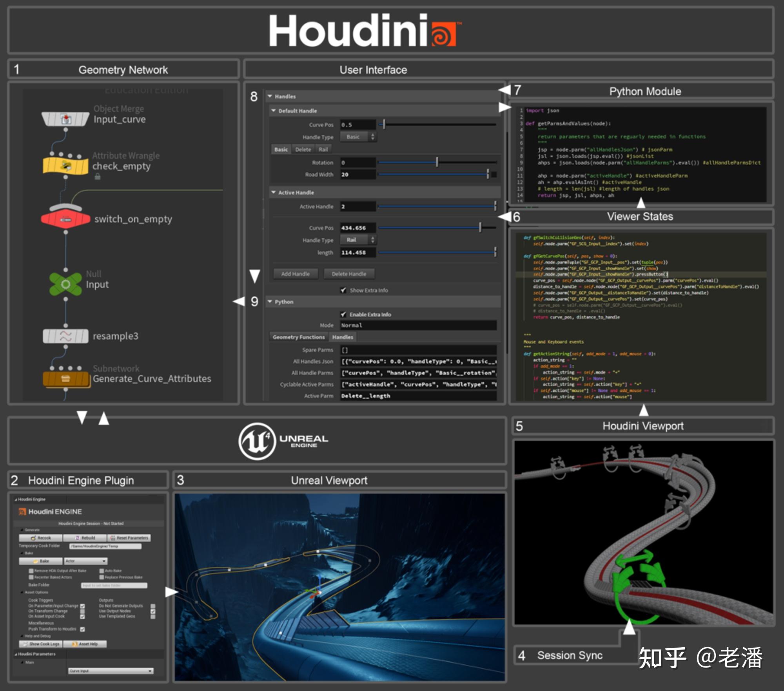The width and height of the screenshot is (784, 691).
Task: Enable the Auto Bake checkbox
Action: 102,571
